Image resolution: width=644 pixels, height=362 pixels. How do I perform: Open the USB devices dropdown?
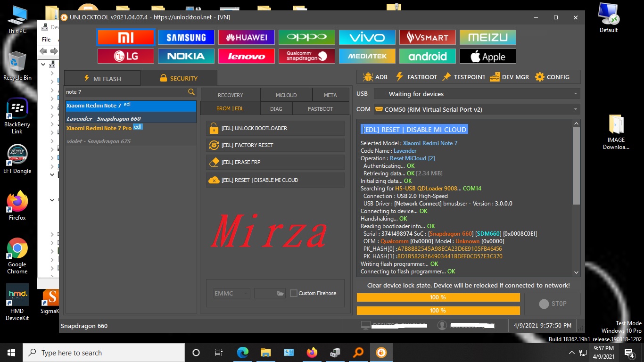click(477, 94)
